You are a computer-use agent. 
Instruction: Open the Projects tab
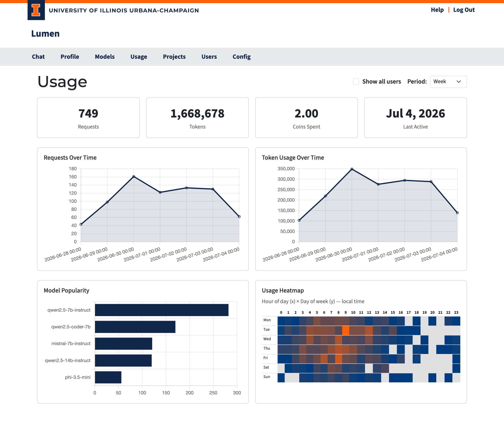(174, 57)
